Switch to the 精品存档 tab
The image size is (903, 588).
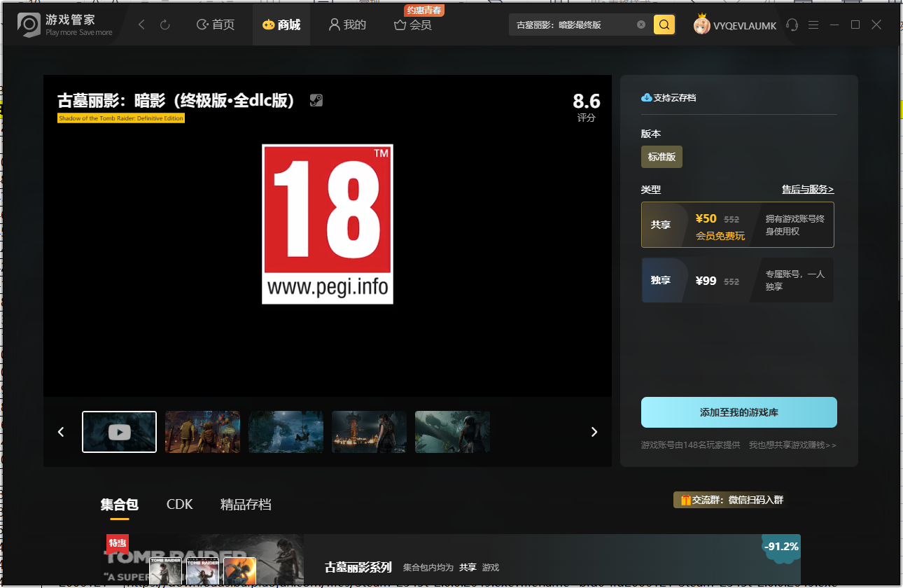tap(246, 505)
